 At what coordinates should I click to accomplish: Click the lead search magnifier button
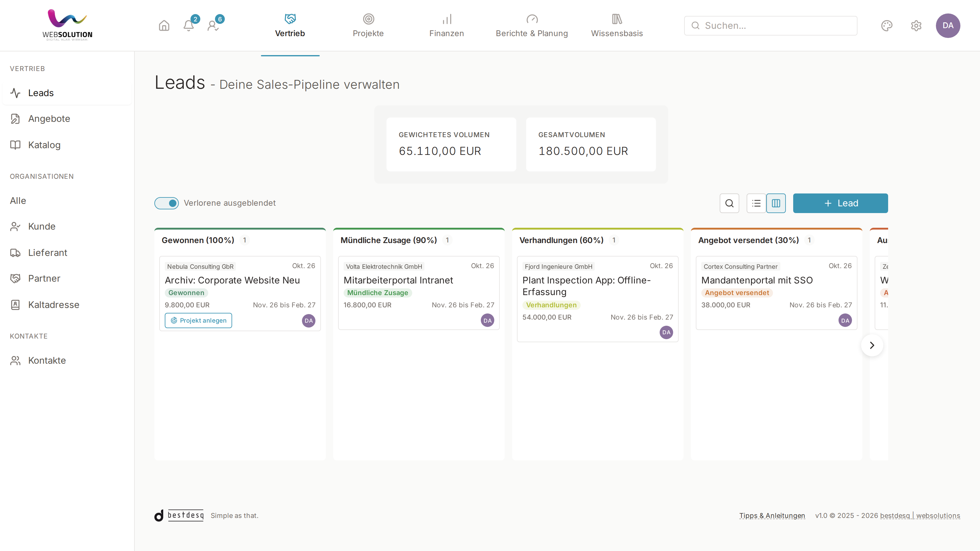tap(729, 203)
